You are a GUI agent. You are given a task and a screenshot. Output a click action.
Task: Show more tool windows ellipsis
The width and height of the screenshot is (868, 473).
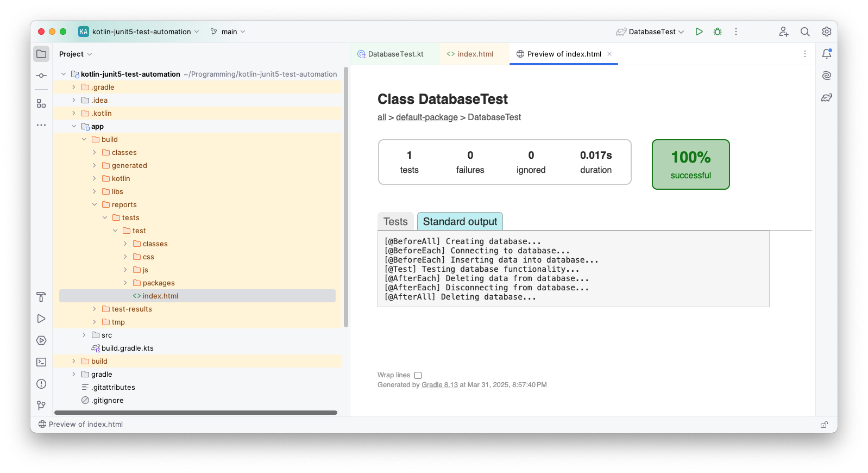[x=41, y=125]
